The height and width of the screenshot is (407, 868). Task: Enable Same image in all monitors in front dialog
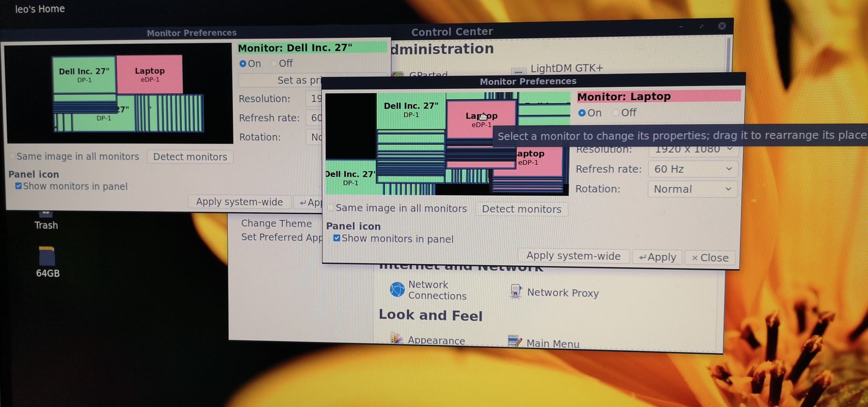tap(331, 208)
